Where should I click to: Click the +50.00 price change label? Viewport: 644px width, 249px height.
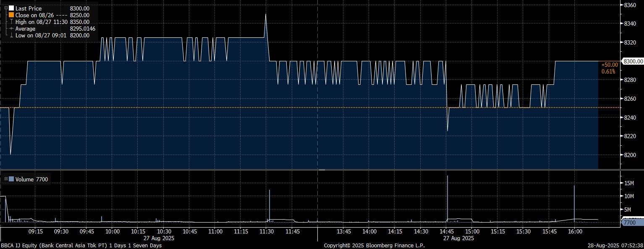pos(610,65)
